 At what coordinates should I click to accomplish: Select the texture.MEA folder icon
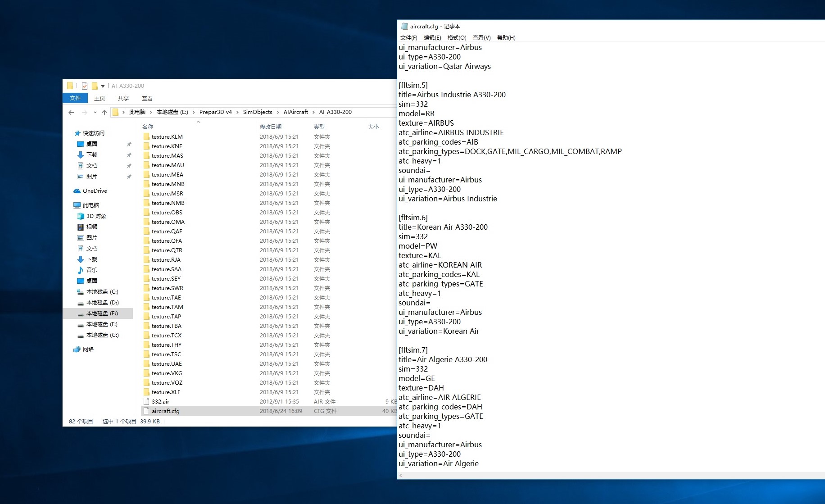(146, 175)
